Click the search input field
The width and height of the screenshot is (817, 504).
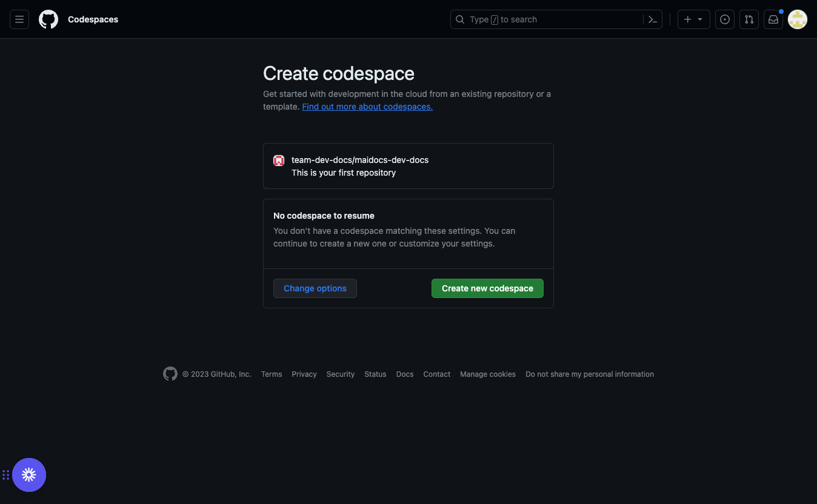tap(549, 19)
